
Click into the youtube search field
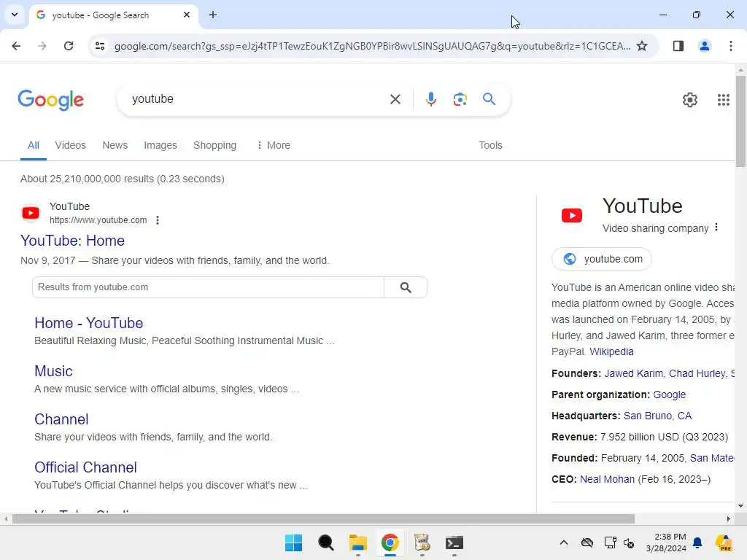tap(258, 99)
